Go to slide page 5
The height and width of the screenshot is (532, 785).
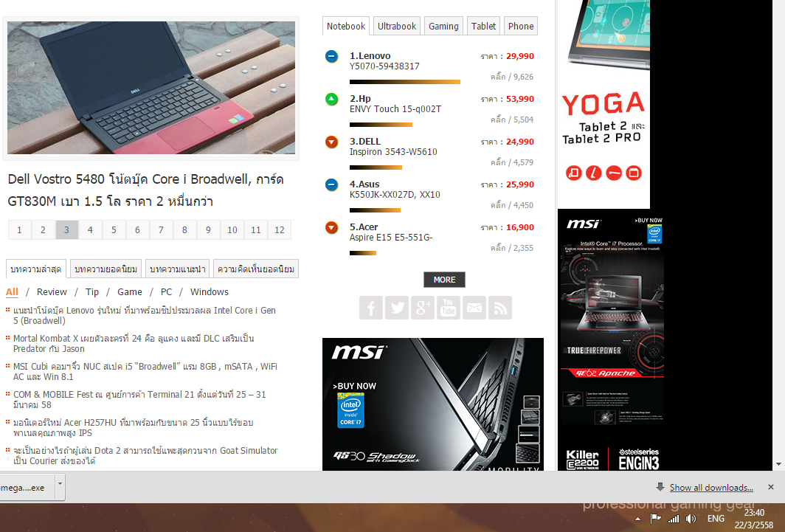[114, 229]
